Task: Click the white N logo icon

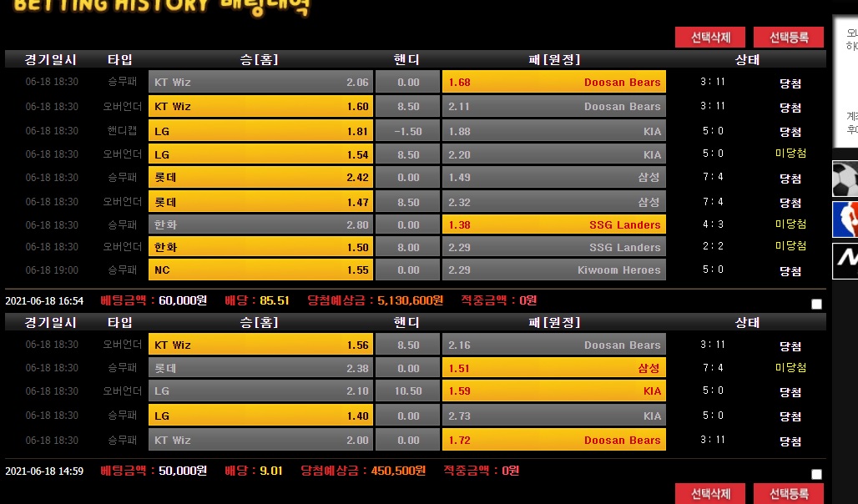Action: click(845, 261)
